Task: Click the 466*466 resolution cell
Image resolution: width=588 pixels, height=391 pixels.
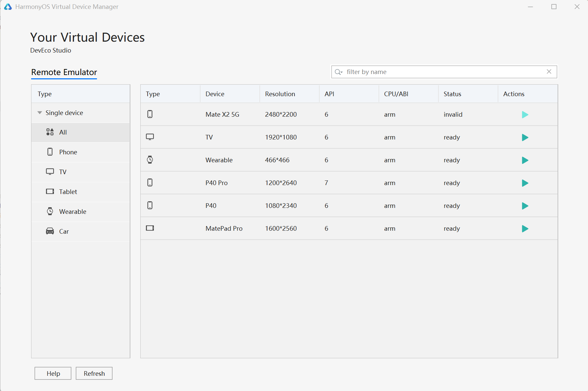Action: 277,160
